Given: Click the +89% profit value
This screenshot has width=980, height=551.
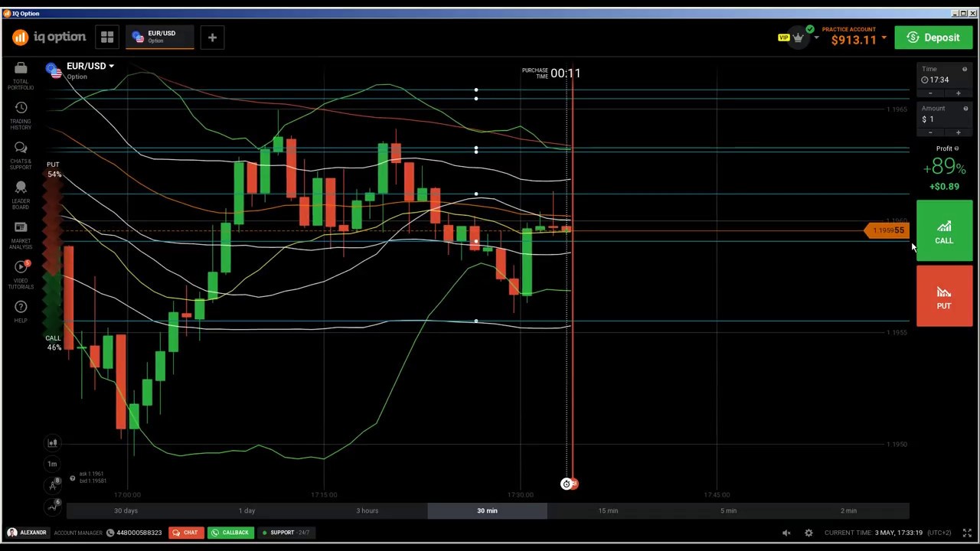Looking at the screenshot, I should point(944,167).
